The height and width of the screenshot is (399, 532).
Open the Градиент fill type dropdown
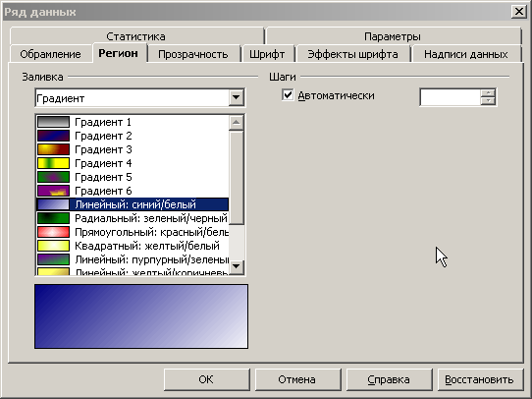[x=237, y=98]
